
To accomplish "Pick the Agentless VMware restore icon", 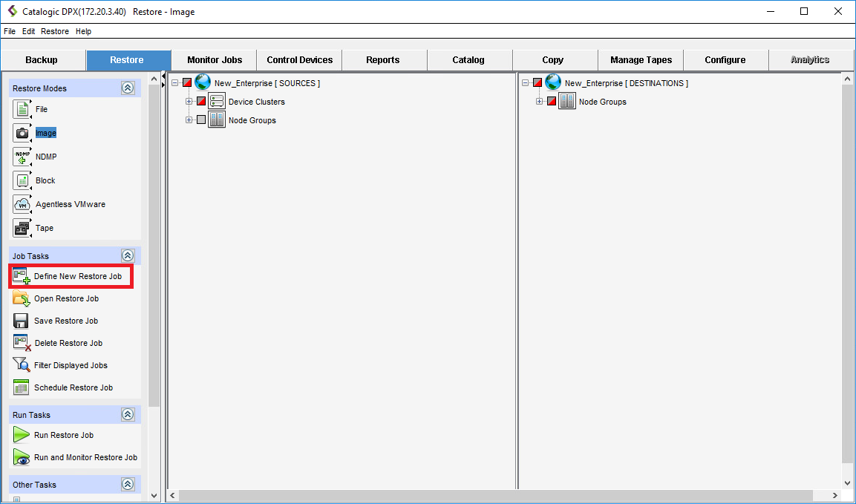I will tap(22, 204).
